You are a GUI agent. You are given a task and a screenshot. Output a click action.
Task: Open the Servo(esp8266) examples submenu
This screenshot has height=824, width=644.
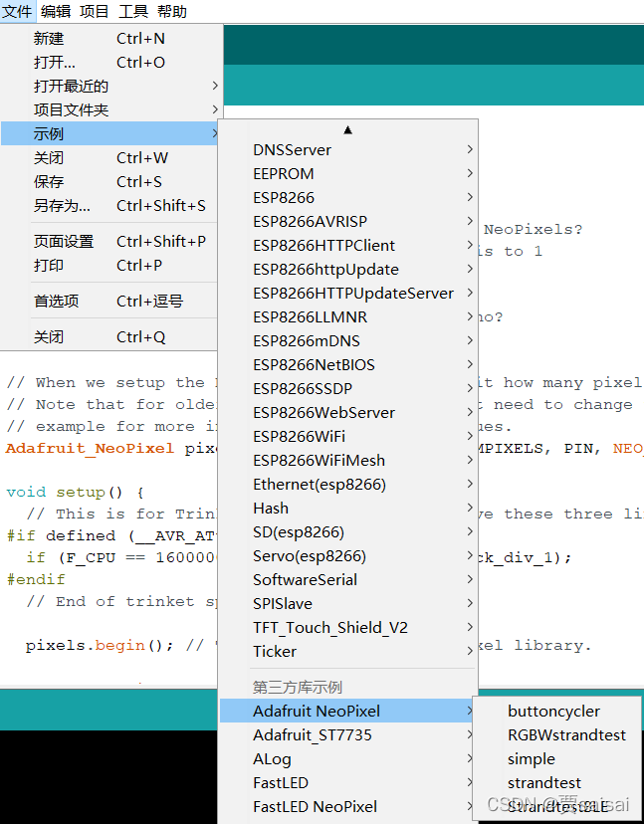348,556
